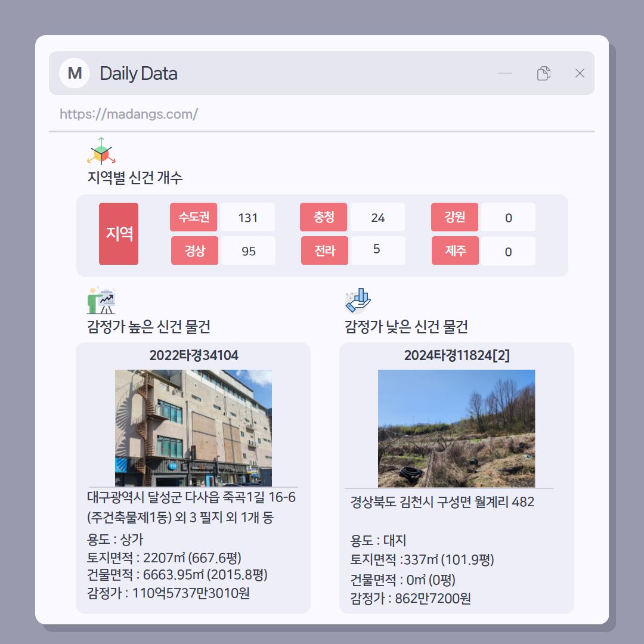Click the 용도 : 대지 line
644x644 pixels.
pyautogui.click(x=378, y=540)
